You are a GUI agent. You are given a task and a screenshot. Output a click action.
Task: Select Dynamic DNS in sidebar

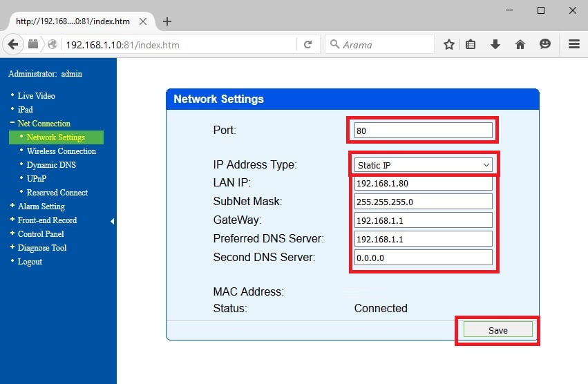[51, 165]
